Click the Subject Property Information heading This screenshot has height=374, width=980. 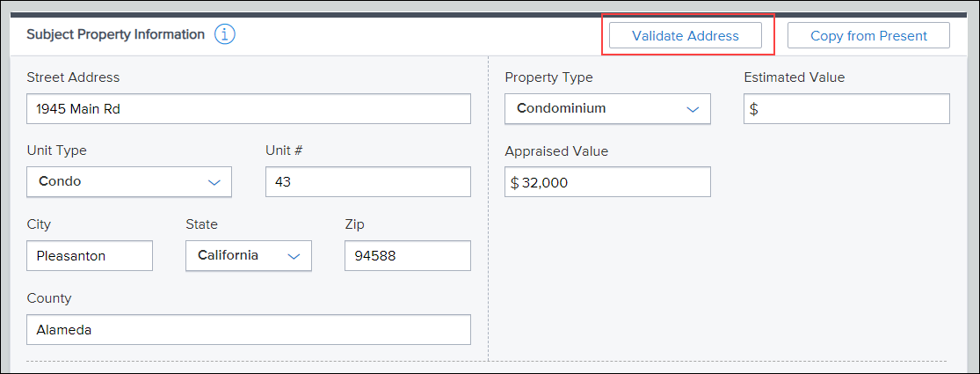coord(116,34)
